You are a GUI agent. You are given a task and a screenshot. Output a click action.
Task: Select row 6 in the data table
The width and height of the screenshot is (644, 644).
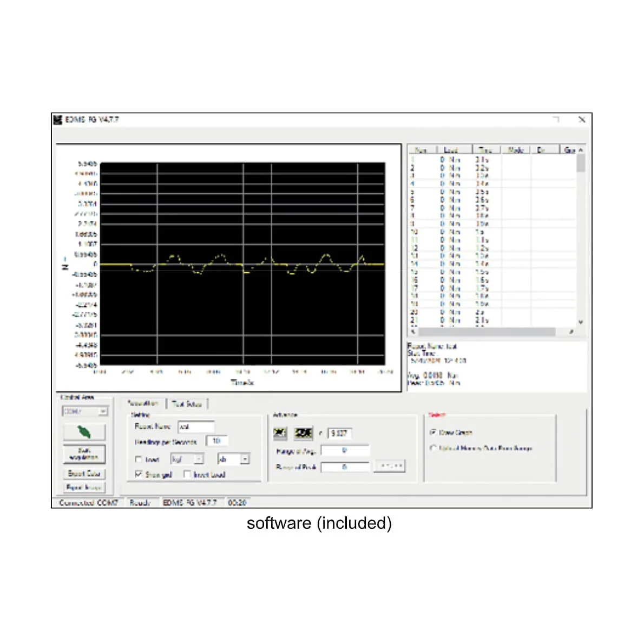492,200
